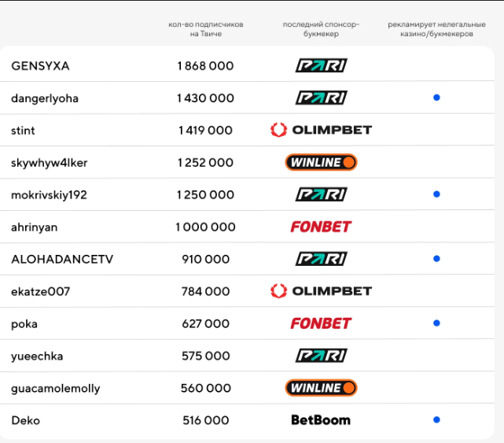Viewport: 504px width, 443px height.
Task: Click the last bookmaker sponsor column header
Action: (x=321, y=29)
